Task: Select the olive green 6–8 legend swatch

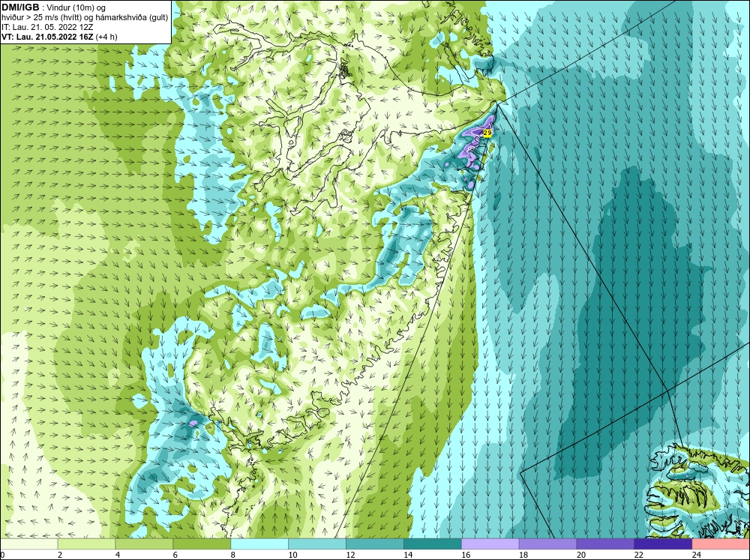Action: pos(202,544)
